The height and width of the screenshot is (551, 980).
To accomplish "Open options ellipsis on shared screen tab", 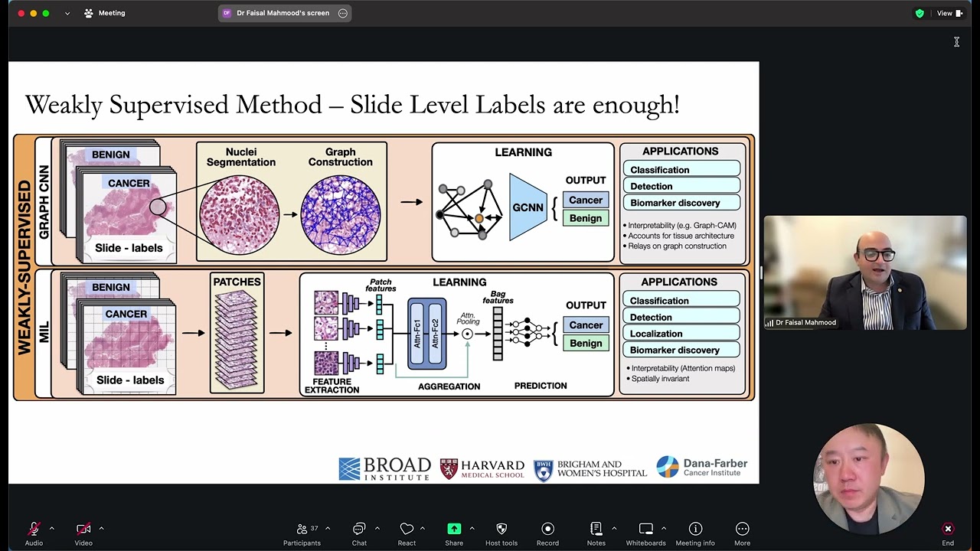I will (x=342, y=13).
